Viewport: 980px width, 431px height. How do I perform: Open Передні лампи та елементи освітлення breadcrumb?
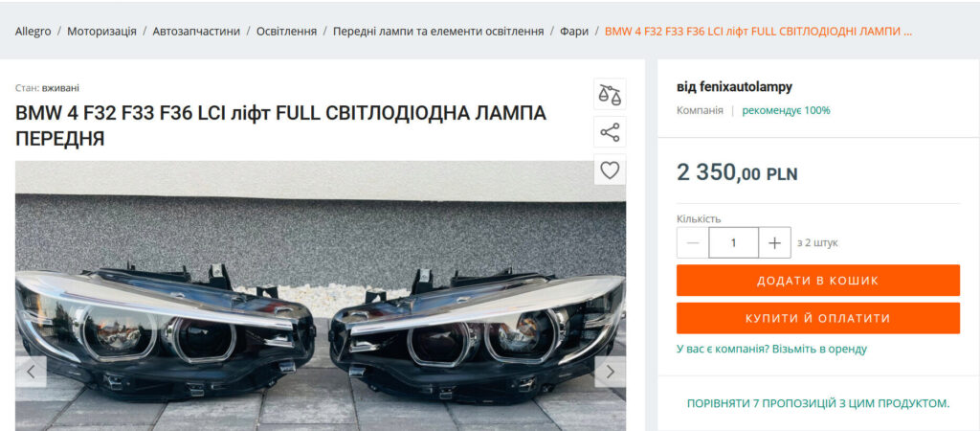(438, 32)
